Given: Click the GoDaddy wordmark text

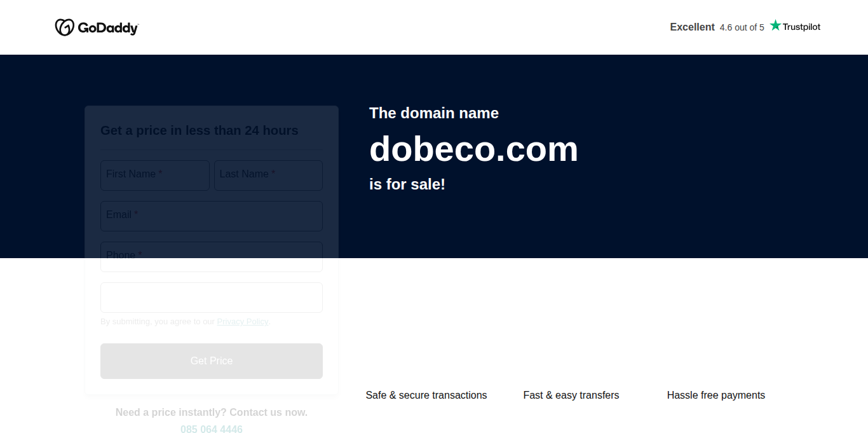Looking at the screenshot, I should click(x=108, y=28).
